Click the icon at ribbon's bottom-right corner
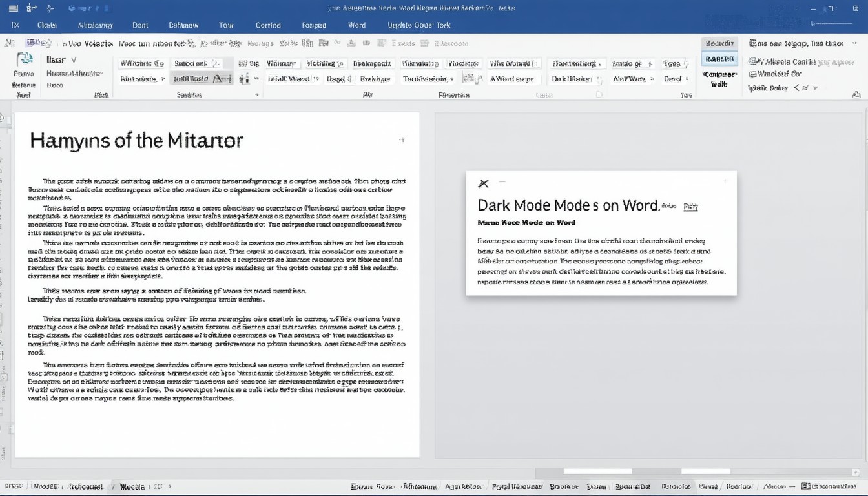 click(856, 94)
